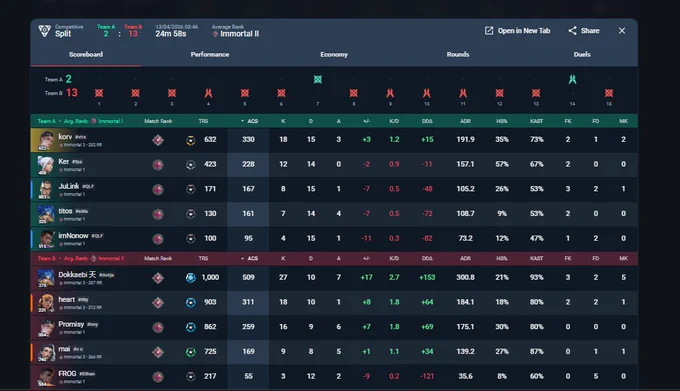
Task: Click heart's TRS badge icon
Action: pyautogui.click(x=190, y=303)
